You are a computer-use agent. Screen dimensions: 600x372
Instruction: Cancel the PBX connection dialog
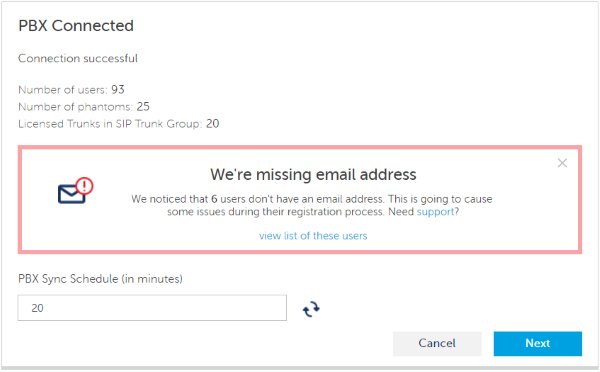click(437, 343)
